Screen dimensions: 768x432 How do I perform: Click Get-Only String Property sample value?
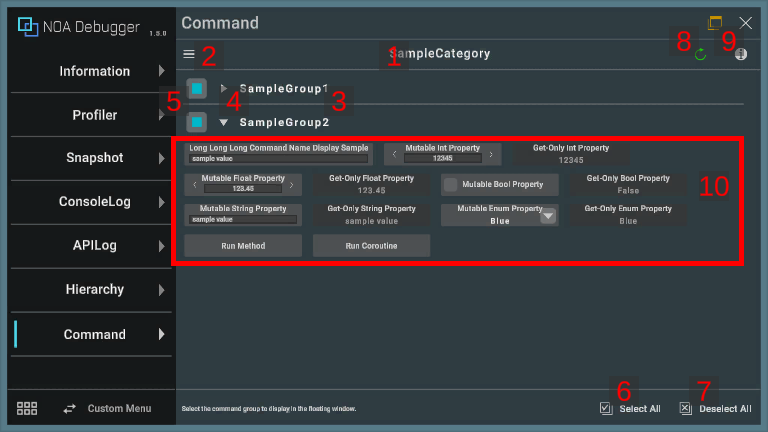tap(371, 221)
